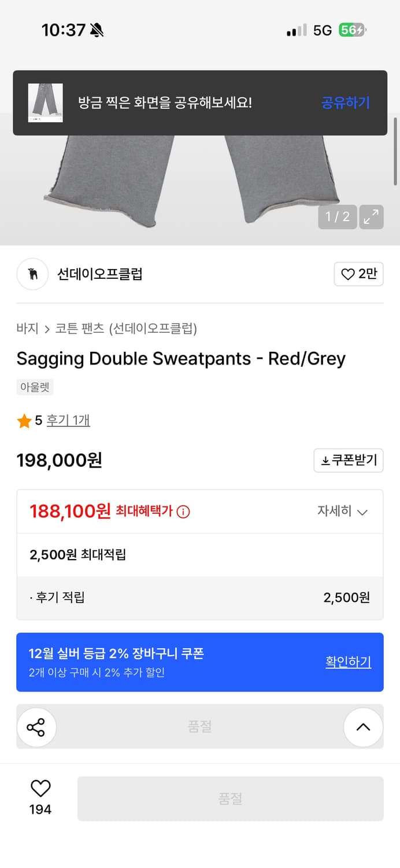This screenshot has width=400, height=868.
Task: Tap the info icon next to 최대혜택가
Action: (x=183, y=511)
